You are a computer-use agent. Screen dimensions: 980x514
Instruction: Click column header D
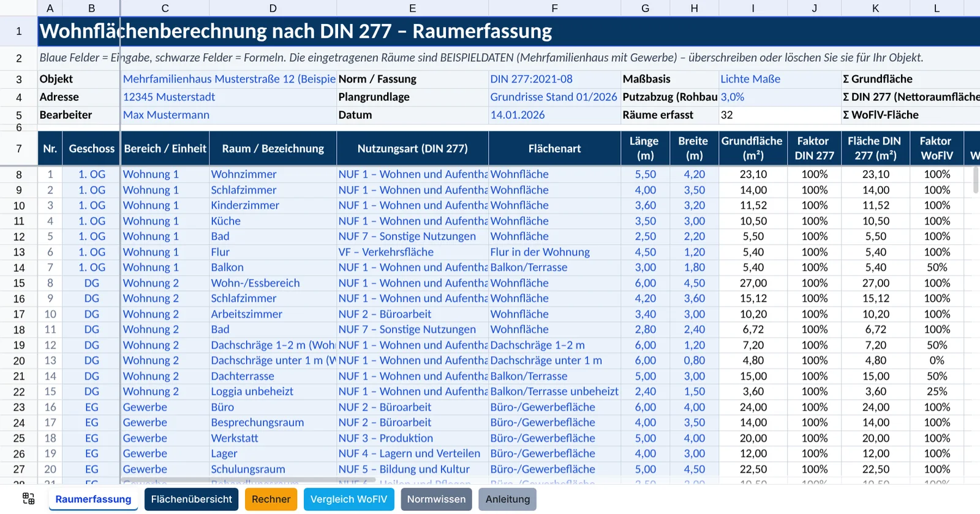click(x=273, y=8)
